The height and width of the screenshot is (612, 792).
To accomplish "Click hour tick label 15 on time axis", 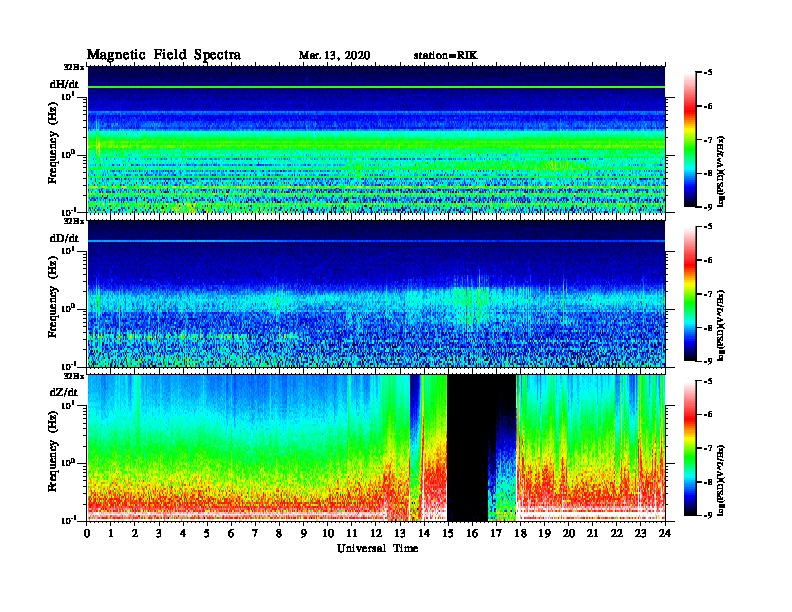I will click(x=448, y=534).
